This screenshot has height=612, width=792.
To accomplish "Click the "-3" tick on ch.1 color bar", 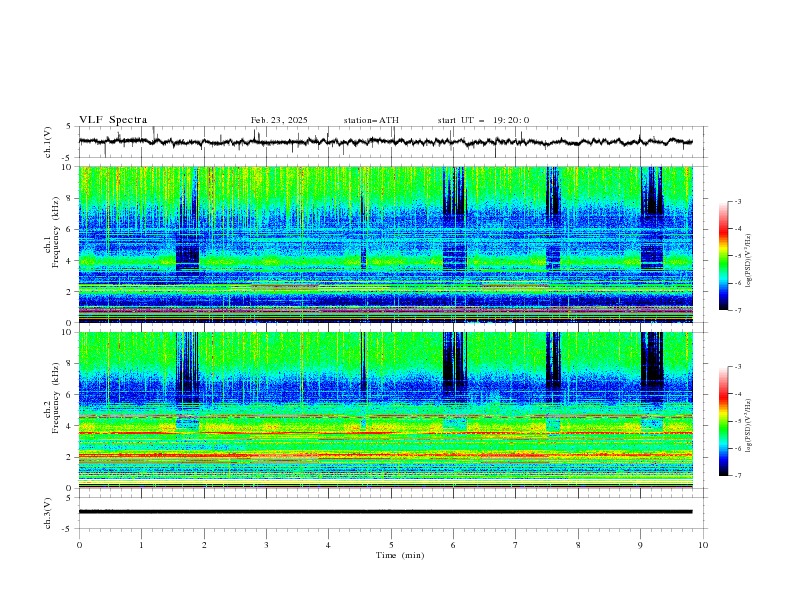I will coord(737,201).
